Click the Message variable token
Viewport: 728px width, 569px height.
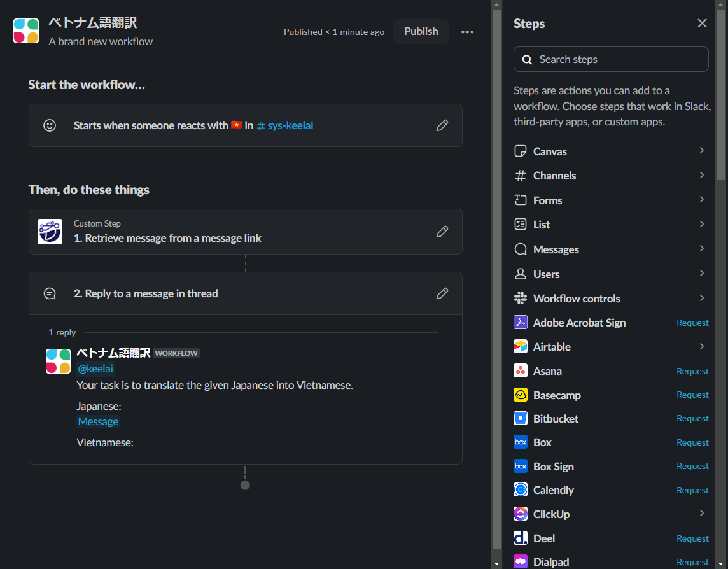point(98,421)
